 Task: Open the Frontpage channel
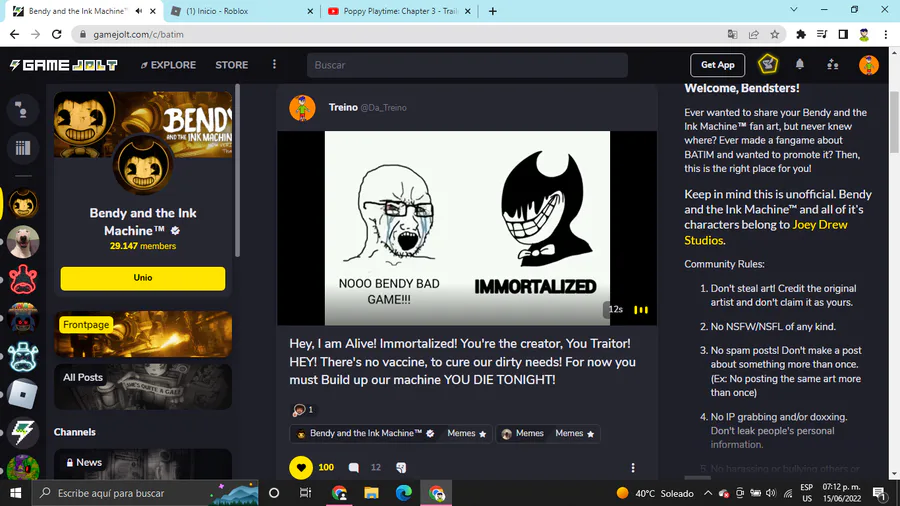pos(143,334)
